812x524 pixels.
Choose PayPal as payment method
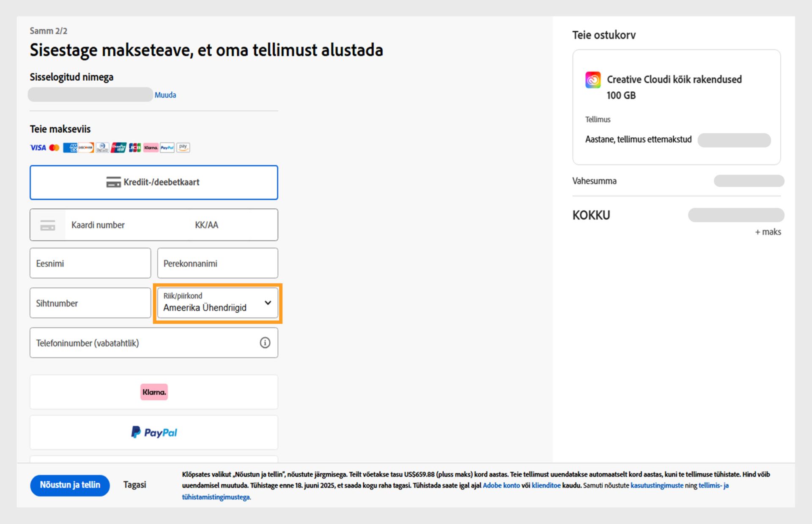point(154,432)
